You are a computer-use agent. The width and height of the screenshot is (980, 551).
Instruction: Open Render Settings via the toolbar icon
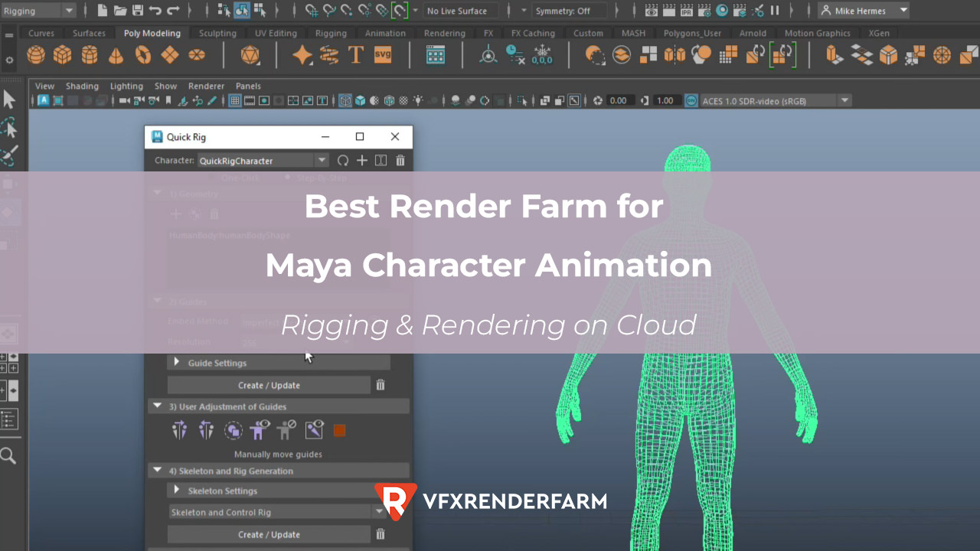[x=704, y=11]
